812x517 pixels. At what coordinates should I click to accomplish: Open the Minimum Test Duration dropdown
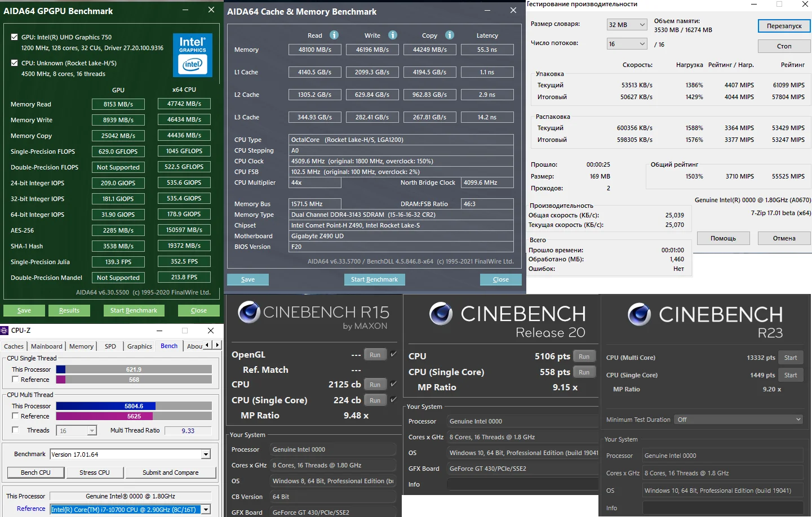click(x=739, y=420)
